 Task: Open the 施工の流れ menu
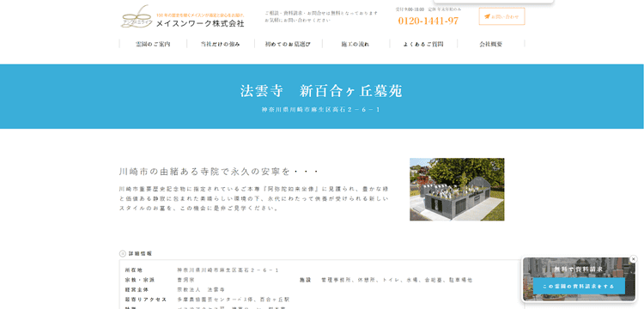(355, 44)
